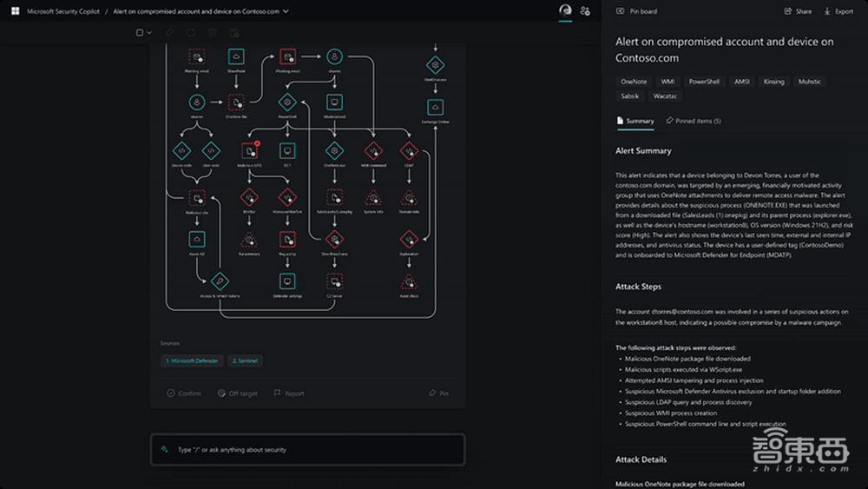868x489 pixels.
Task: Click the PowerShell node in attack graph
Action: pyautogui.click(x=287, y=102)
